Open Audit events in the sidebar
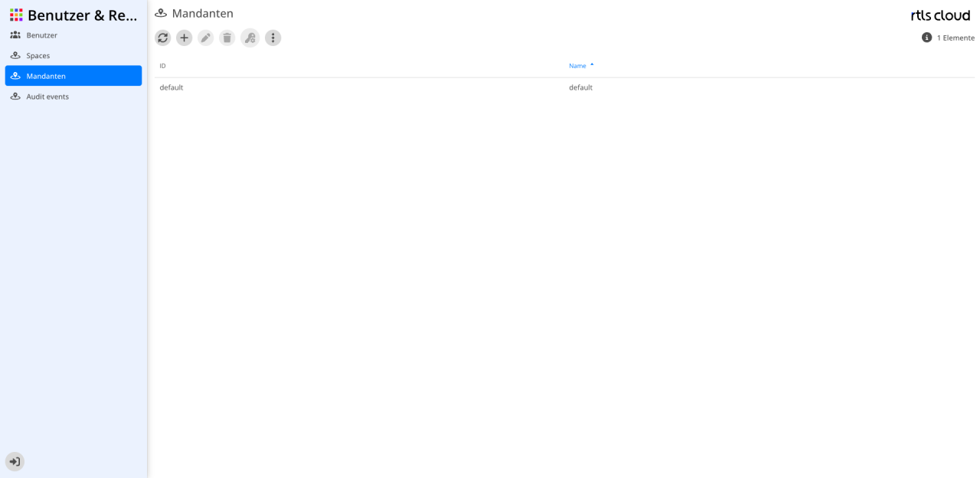This screenshot has width=980, height=478. click(73, 97)
